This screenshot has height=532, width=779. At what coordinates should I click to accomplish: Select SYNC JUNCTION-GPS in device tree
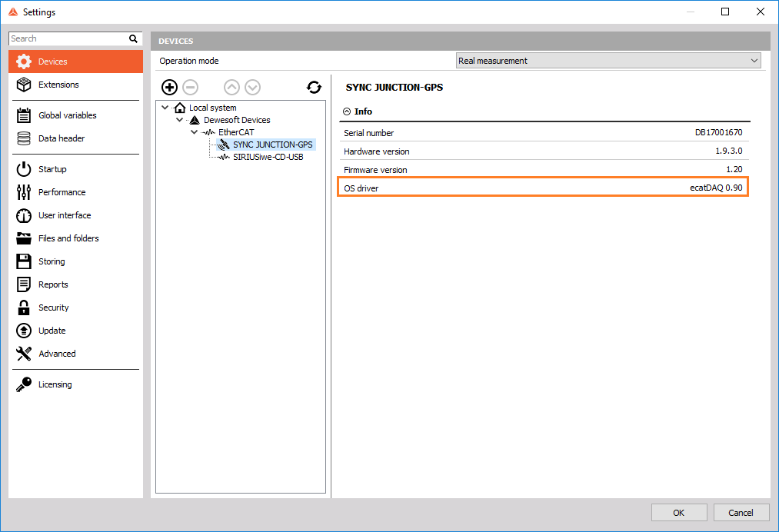coord(273,145)
